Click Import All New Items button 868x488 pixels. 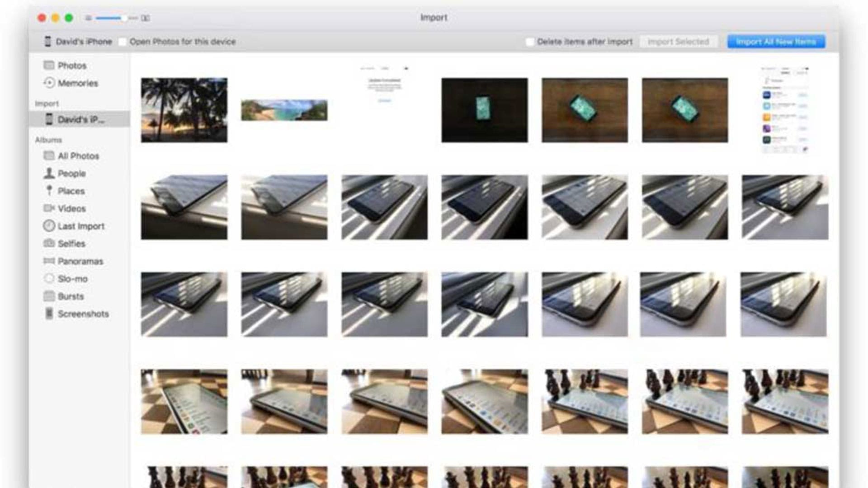[x=776, y=42]
